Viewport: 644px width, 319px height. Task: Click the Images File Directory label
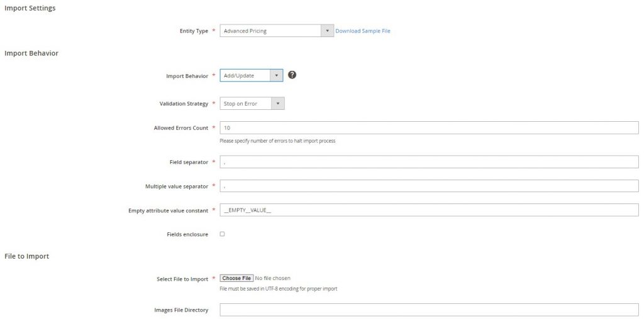pos(181,310)
